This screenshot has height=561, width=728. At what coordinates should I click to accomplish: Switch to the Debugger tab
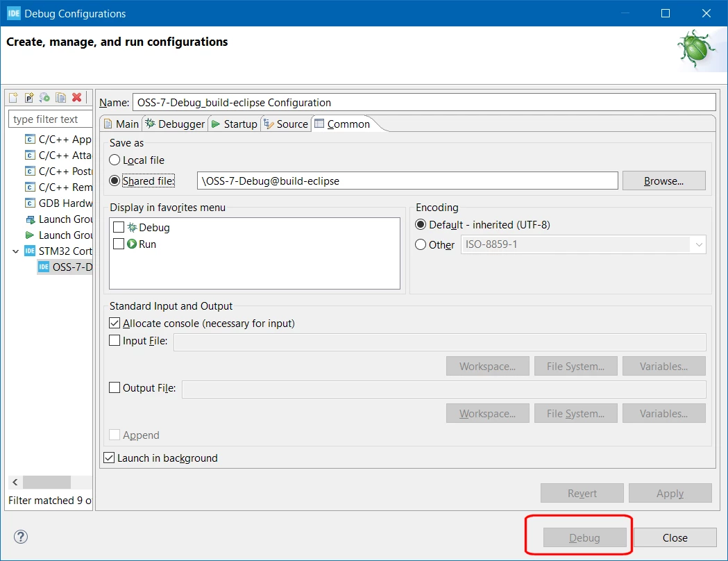pyautogui.click(x=175, y=124)
